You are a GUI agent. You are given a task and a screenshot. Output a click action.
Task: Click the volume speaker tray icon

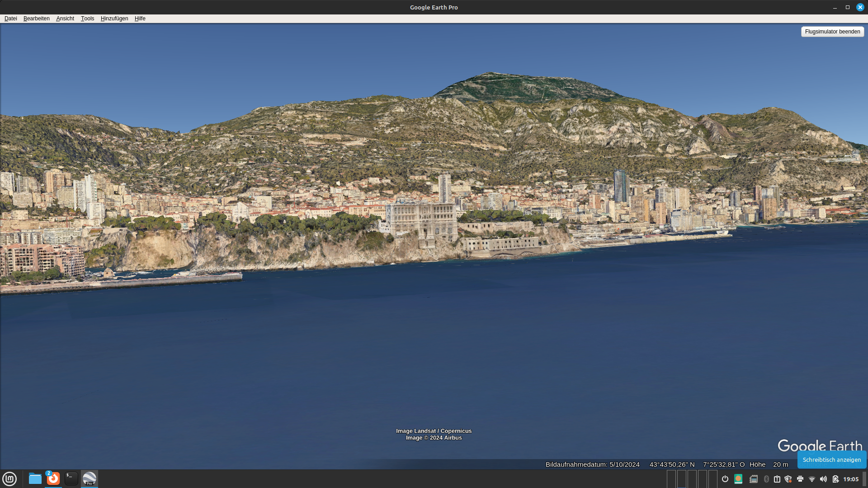(x=823, y=479)
